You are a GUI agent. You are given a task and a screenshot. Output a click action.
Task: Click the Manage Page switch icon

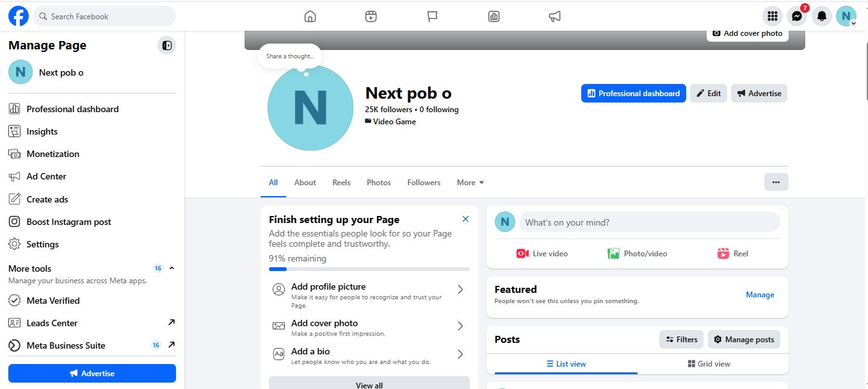pos(166,46)
